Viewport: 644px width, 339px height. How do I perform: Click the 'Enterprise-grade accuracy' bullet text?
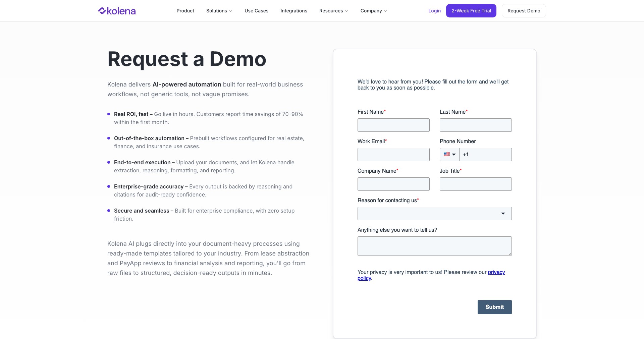tap(151, 187)
